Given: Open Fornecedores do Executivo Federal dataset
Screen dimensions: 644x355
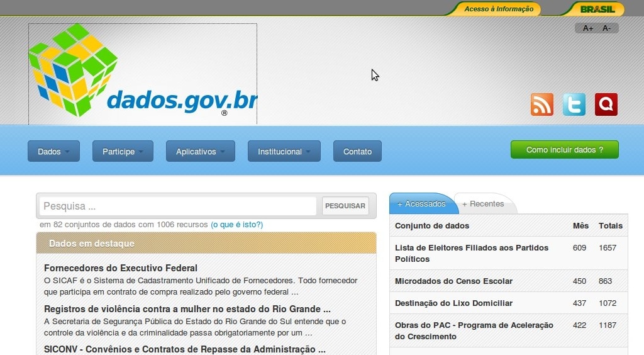Looking at the screenshot, I should pyautogui.click(x=121, y=268).
